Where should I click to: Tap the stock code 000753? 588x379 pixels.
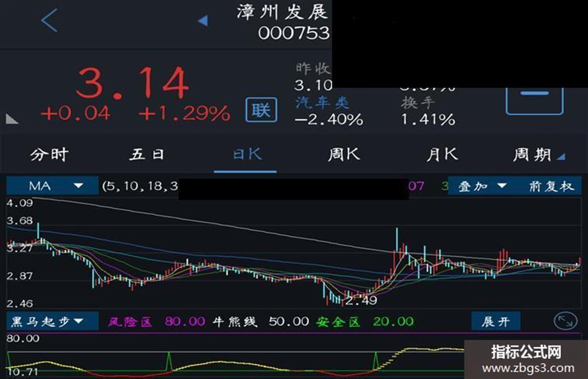[294, 33]
